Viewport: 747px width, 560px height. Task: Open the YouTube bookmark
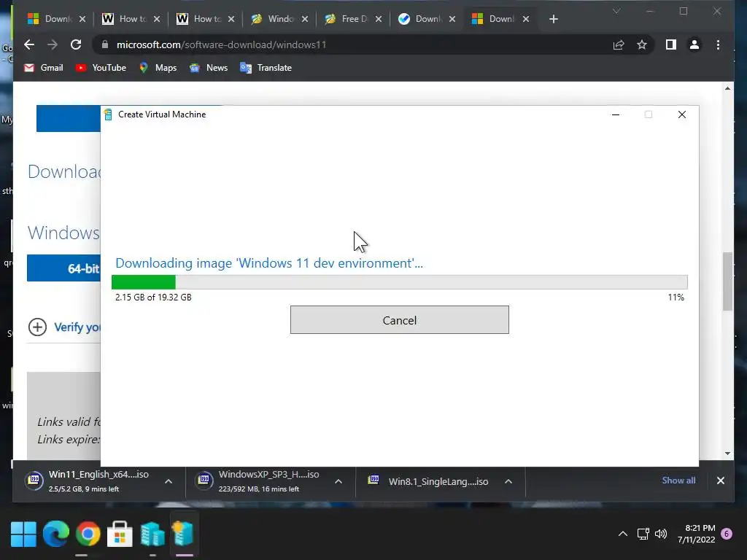click(x=101, y=68)
